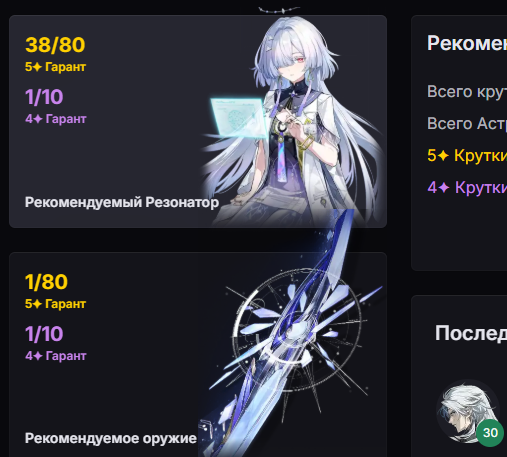Image resolution: width=507 pixels, height=457 pixels.
Task: Select the Всего Астр... statistic line
Action: (467, 123)
